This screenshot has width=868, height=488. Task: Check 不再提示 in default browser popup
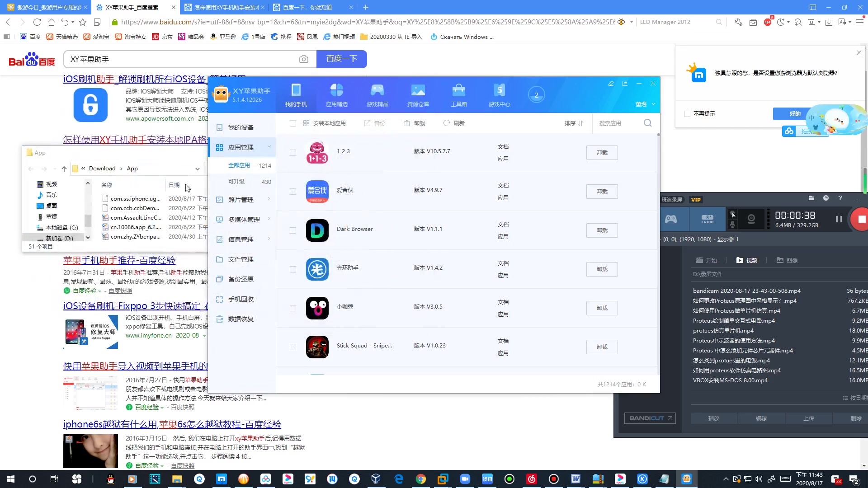(687, 114)
